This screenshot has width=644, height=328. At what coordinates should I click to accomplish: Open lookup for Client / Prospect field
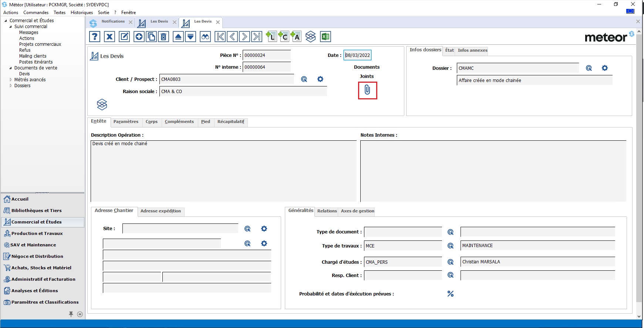pos(304,79)
